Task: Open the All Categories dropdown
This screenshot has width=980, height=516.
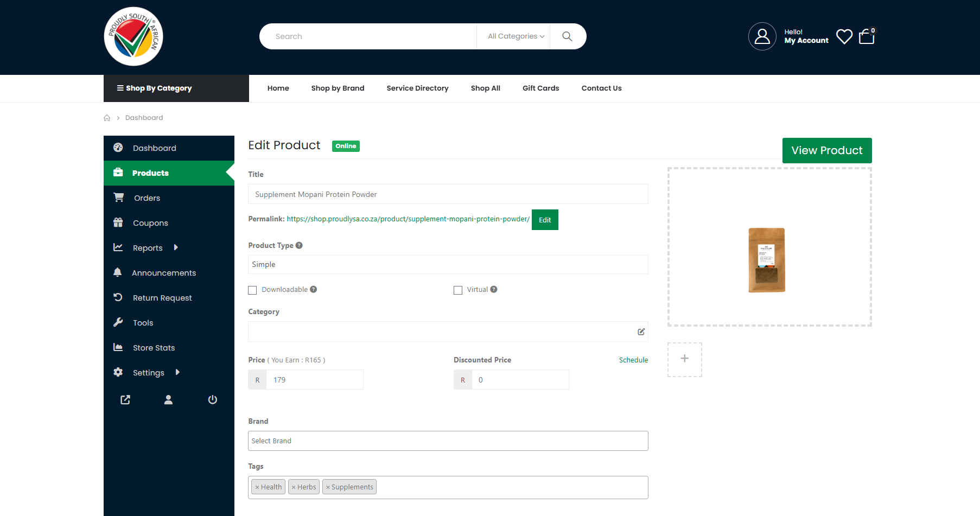Action: click(516, 36)
